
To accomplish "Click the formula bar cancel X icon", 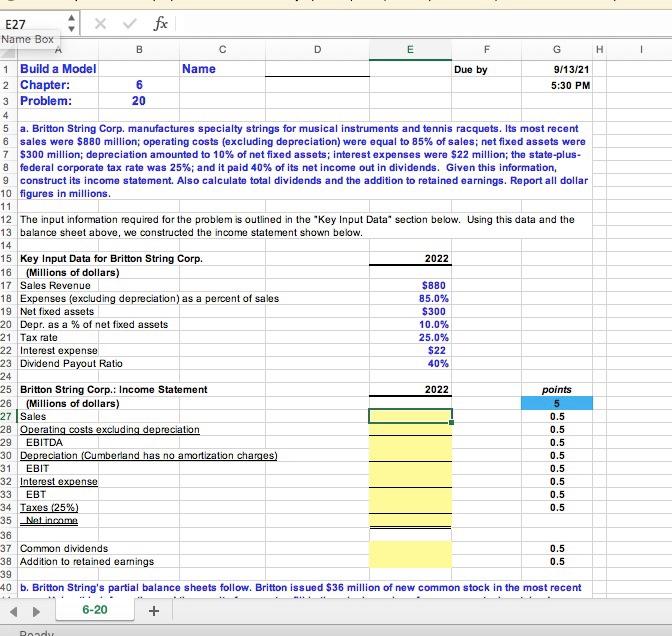I will coord(100,23).
